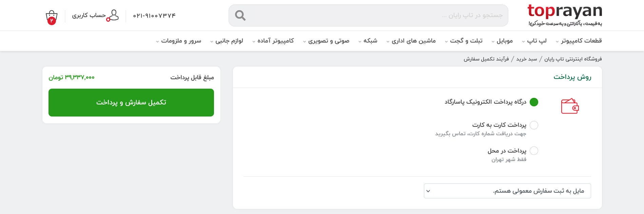Open the ماشین های اداری menu
This screenshot has height=214, width=644.
tap(411, 41)
